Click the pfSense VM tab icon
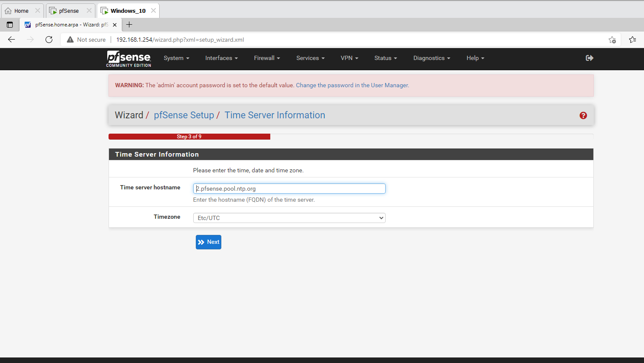This screenshot has width=644, height=363. click(x=53, y=11)
